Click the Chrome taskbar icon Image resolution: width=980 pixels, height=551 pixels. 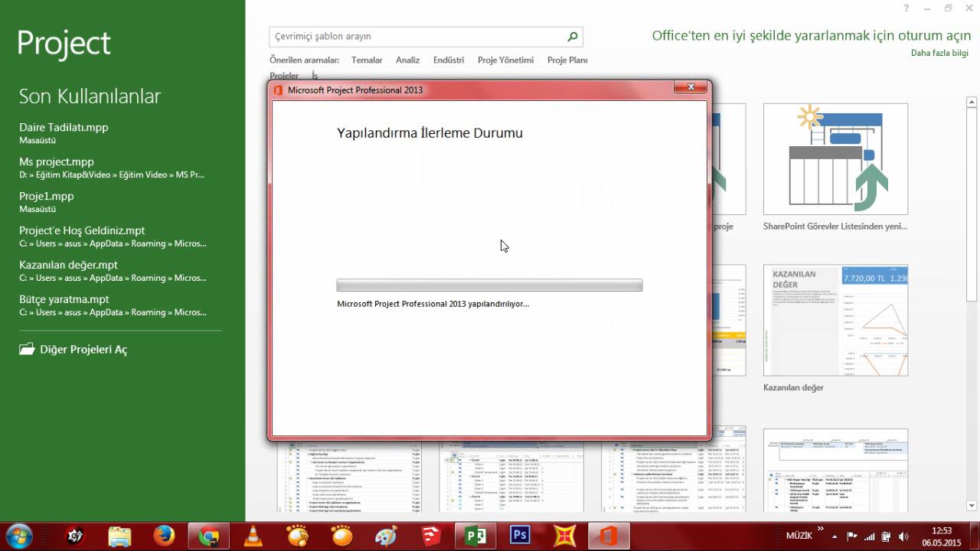pos(208,535)
